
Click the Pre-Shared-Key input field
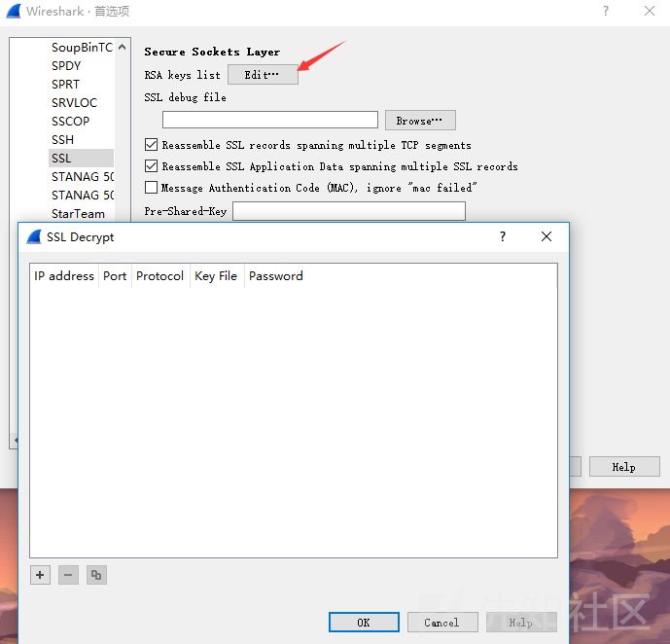coord(349,211)
